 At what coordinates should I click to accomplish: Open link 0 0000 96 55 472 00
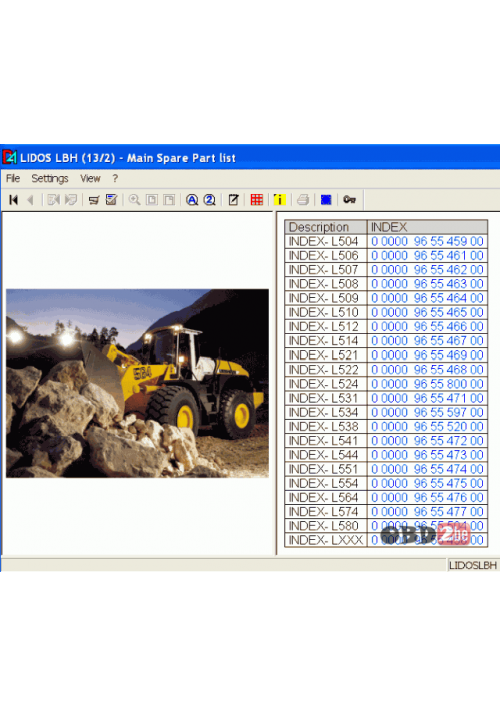[x=427, y=440]
